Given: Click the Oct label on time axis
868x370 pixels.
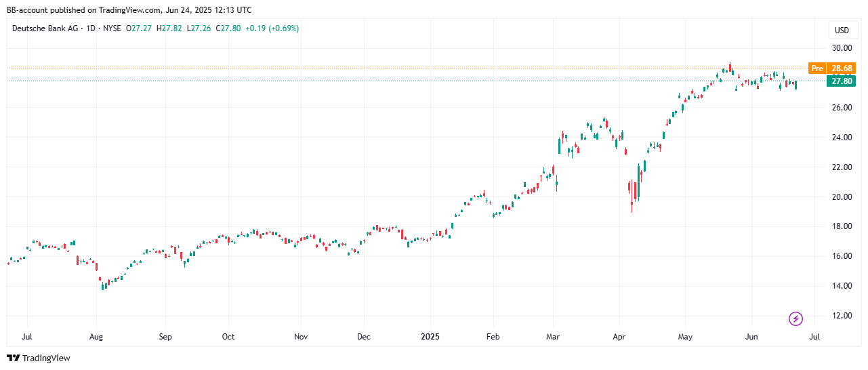Looking at the screenshot, I should coord(228,337).
